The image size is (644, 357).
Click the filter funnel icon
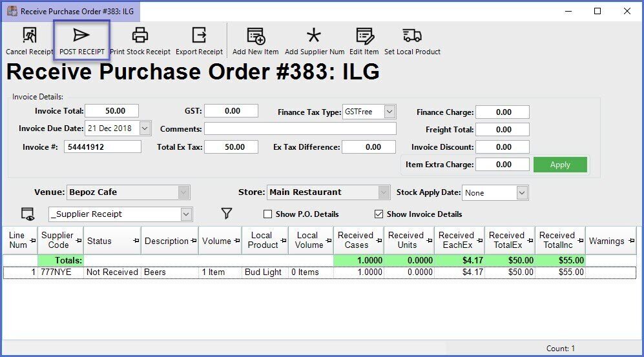pyautogui.click(x=226, y=214)
